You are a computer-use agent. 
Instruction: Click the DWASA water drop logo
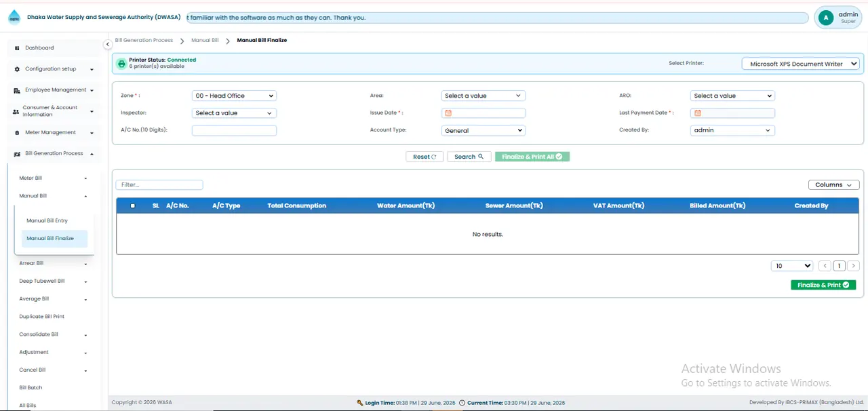14,18
